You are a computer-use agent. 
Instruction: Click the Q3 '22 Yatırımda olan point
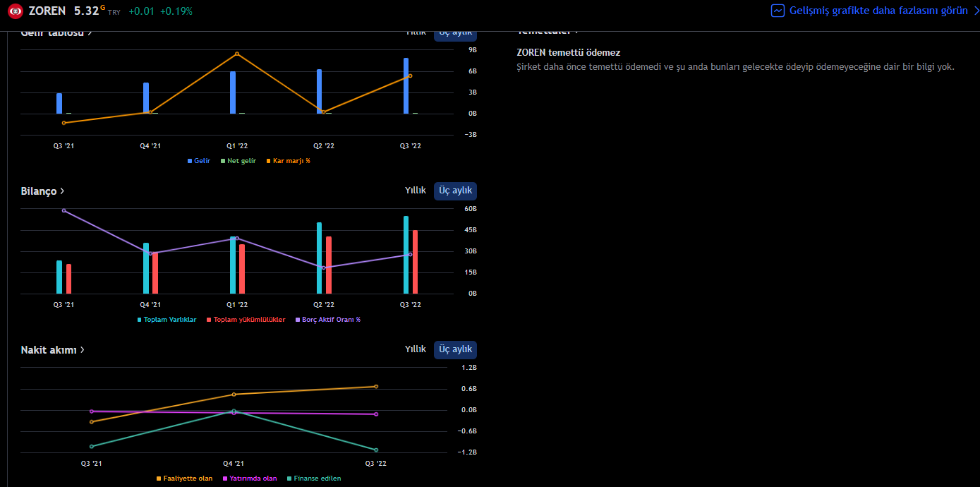[376, 414]
